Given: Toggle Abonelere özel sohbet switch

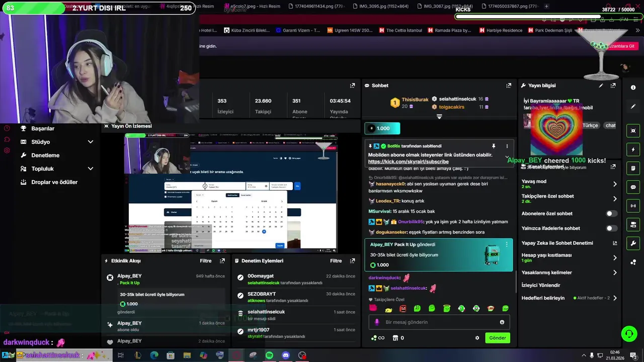Looking at the screenshot, I should click(x=611, y=214).
